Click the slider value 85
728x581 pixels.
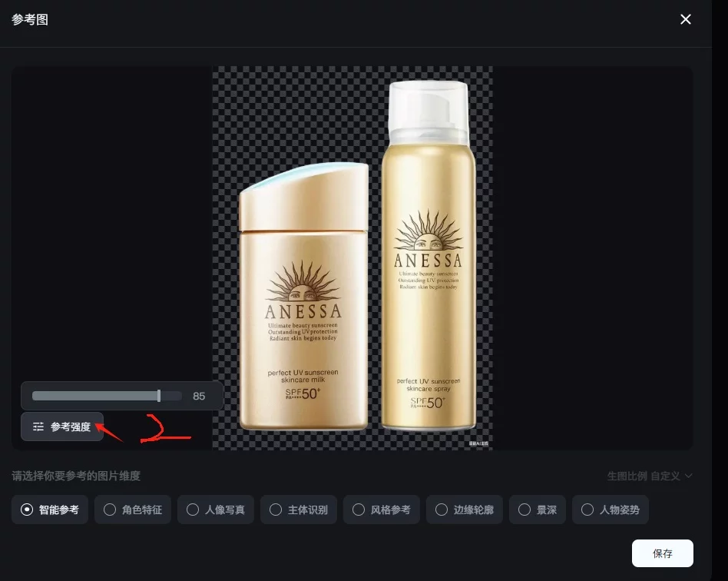[x=199, y=397]
